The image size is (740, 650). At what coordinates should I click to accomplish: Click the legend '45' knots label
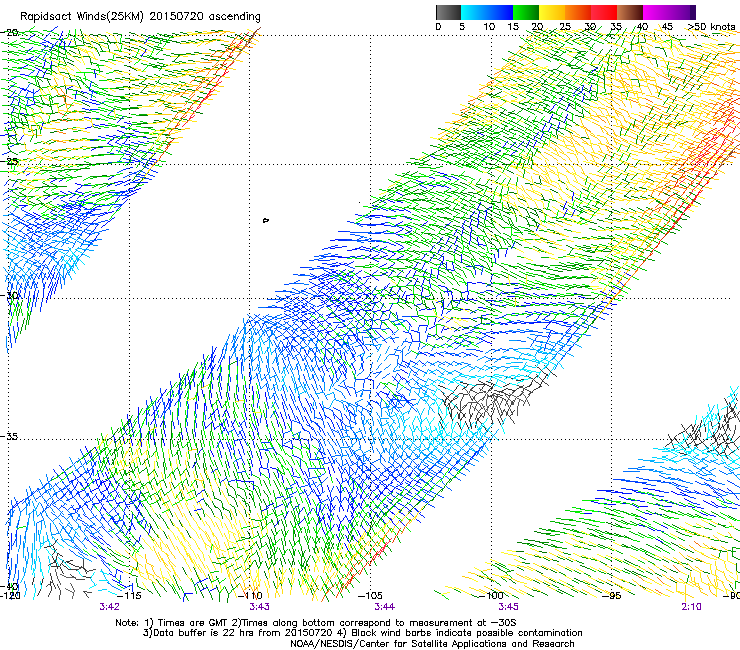(667, 27)
